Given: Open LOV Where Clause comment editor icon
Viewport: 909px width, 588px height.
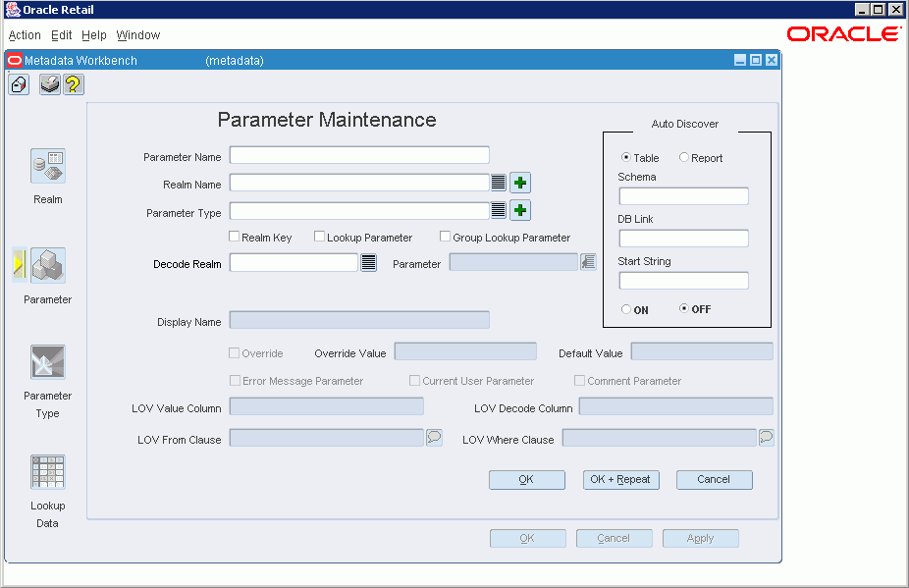Looking at the screenshot, I should [767, 437].
